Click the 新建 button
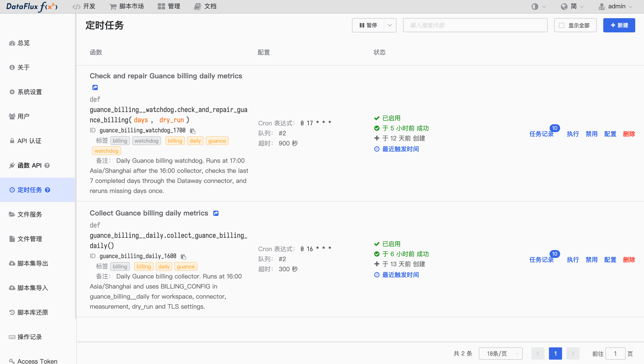Image resolution: width=644 pixels, height=364 pixels. [619, 25]
